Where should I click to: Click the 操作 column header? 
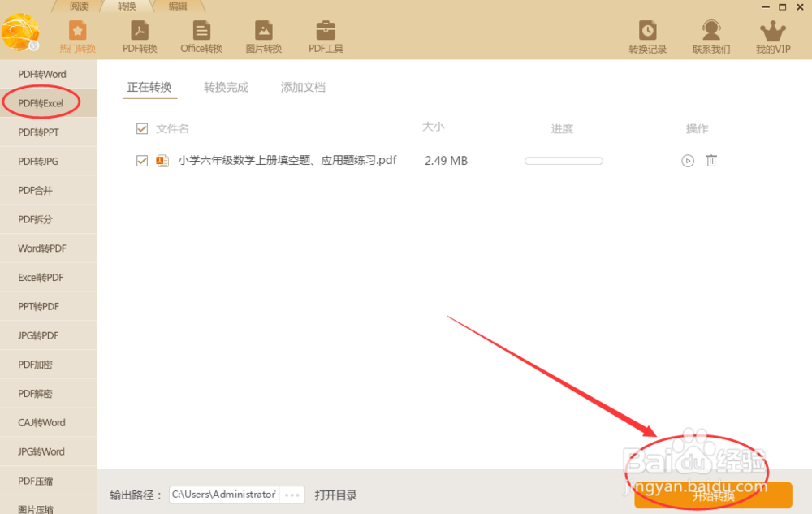(x=697, y=129)
